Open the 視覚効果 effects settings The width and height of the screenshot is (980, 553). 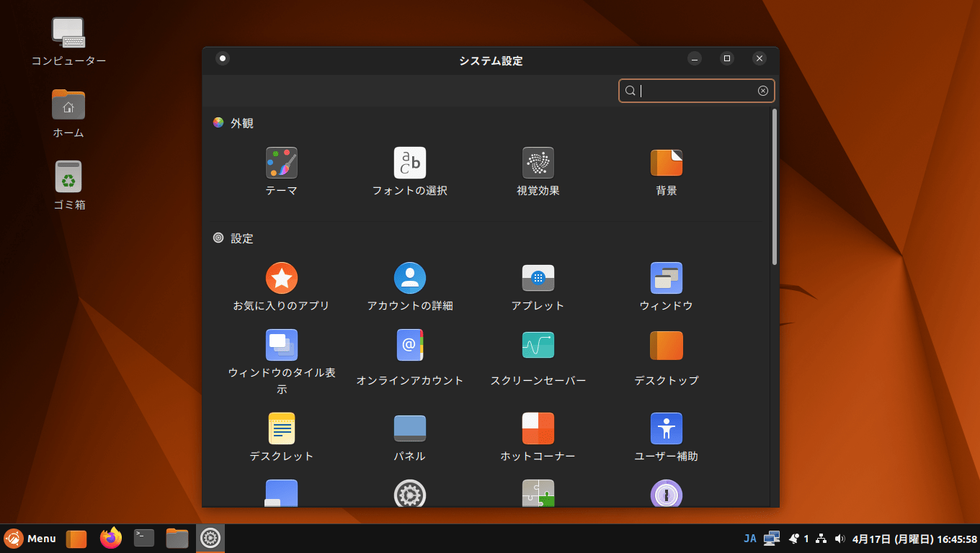click(538, 163)
